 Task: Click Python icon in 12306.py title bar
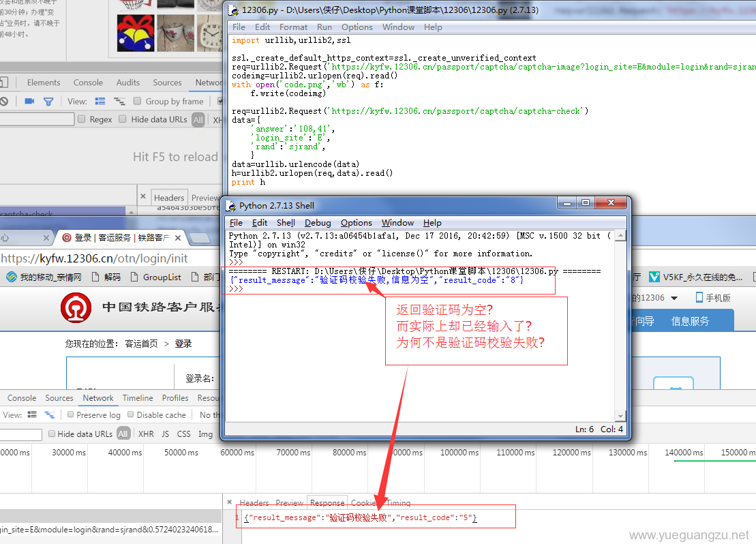233,10
